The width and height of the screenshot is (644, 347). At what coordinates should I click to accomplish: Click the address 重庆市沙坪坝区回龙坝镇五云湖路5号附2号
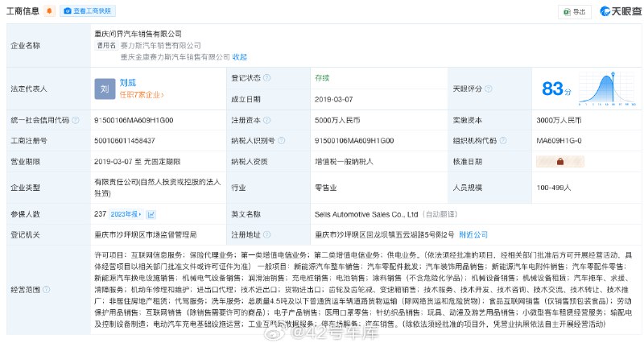click(x=385, y=234)
